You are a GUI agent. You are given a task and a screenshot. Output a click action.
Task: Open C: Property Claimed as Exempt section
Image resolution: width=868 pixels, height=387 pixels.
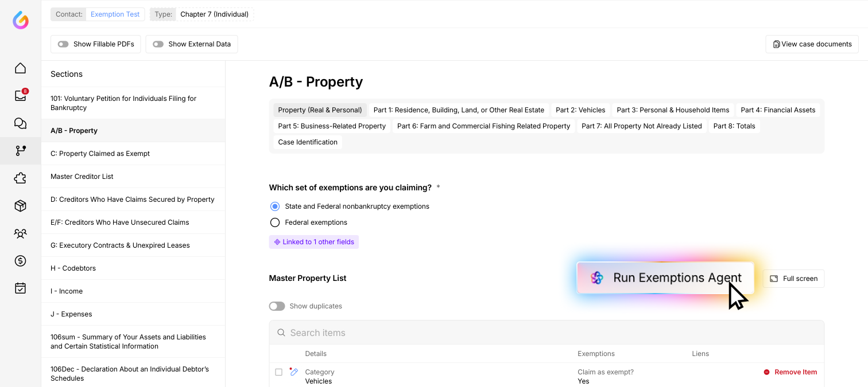point(100,154)
